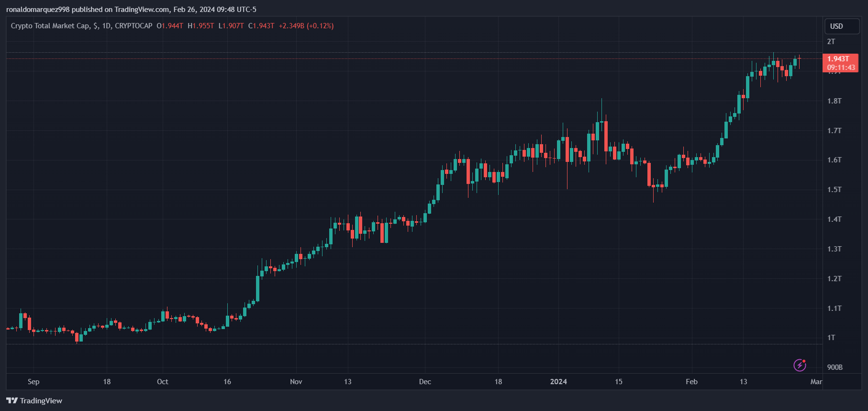Click the close value C1.943T
Screen dimensions: 868x411
[261, 26]
